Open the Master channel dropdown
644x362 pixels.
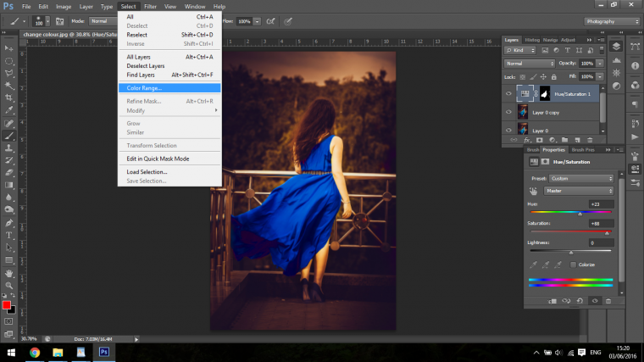pos(578,191)
